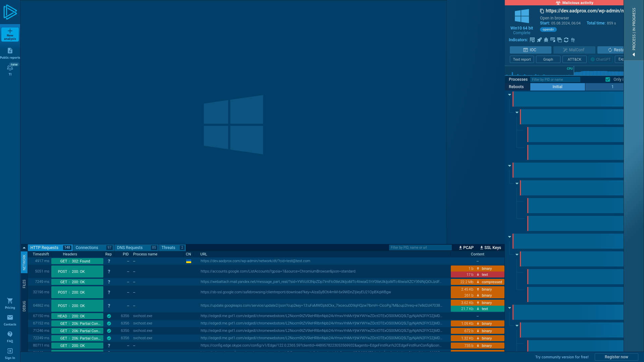The height and width of the screenshot is (362, 644).
Task: Open the process Graph
Action: click(548, 59)
